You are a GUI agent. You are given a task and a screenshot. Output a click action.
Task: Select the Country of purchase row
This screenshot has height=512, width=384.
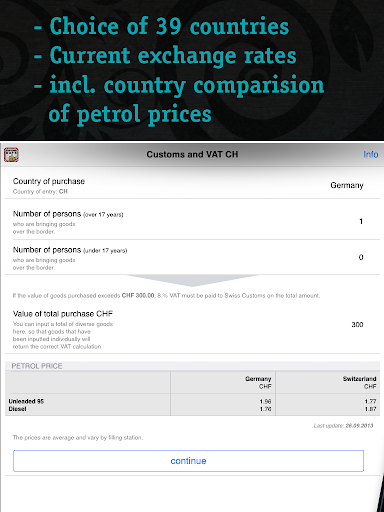click(x=192, y=185)
